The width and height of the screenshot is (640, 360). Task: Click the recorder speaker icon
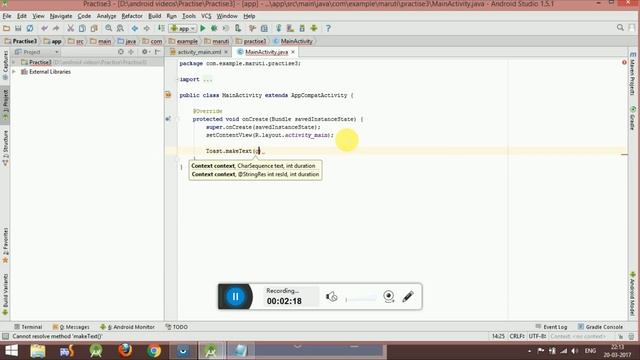point(331,297)
